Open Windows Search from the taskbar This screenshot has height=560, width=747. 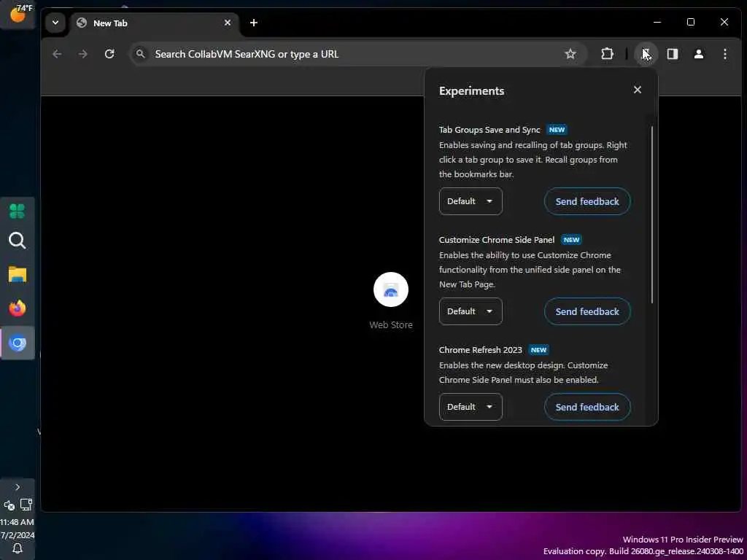(18, 241)
